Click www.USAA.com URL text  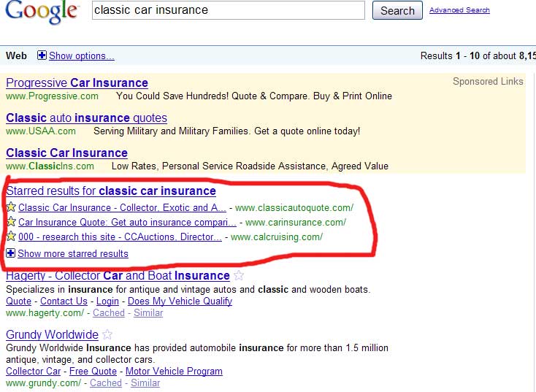coord(41,131)
